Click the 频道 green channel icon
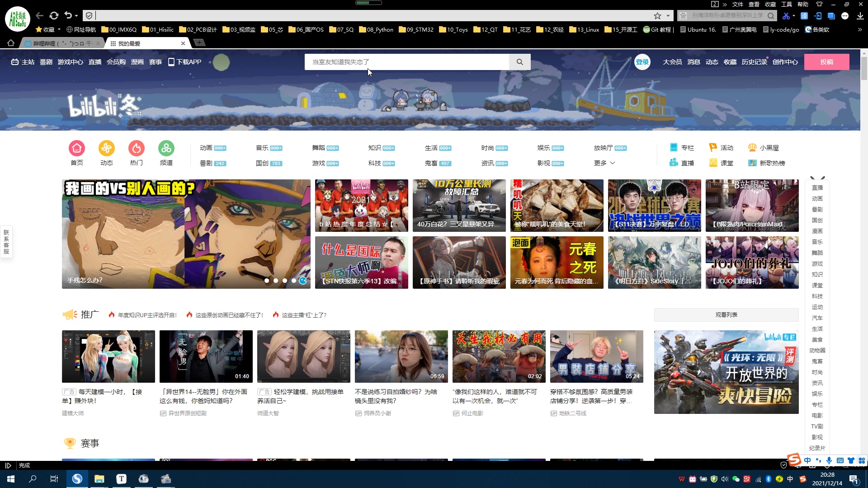This screenshot has height=488, width=868. tap(166, 148)
